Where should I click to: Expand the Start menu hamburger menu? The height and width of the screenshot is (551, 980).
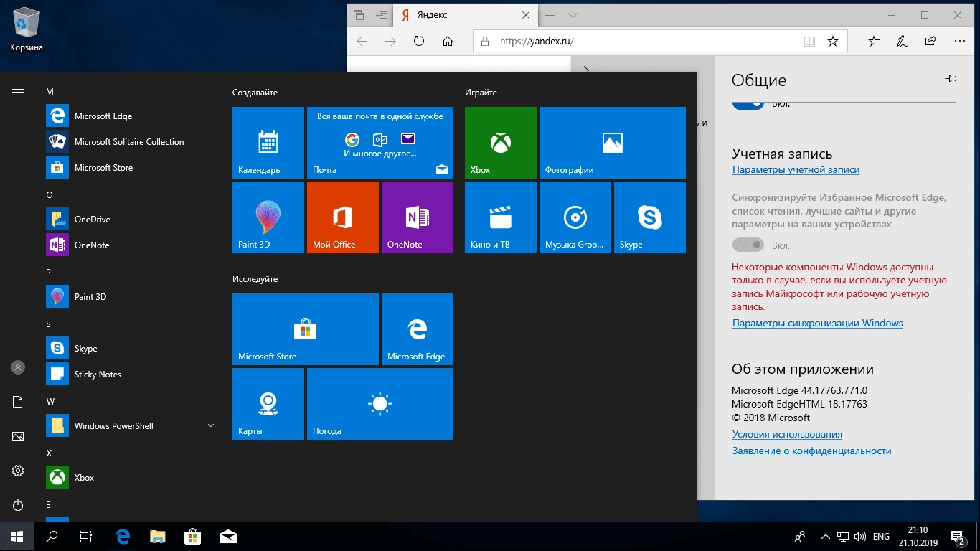point(18,92)
